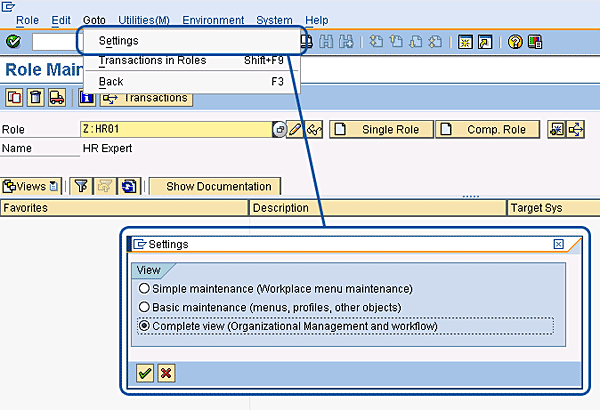Click the Create Shortcut icon
Screen dimensions: 600x410
pyautogui.click(x=485, y=42)
